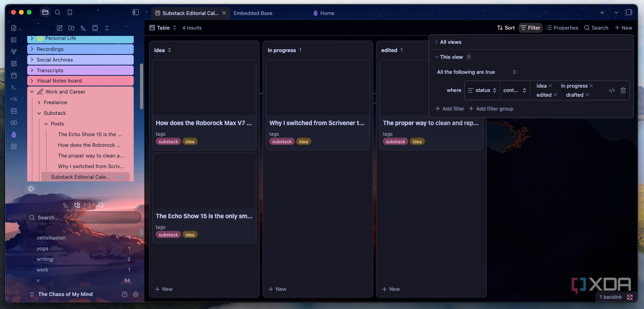Open graph view from the ribbon

(14, 52)
